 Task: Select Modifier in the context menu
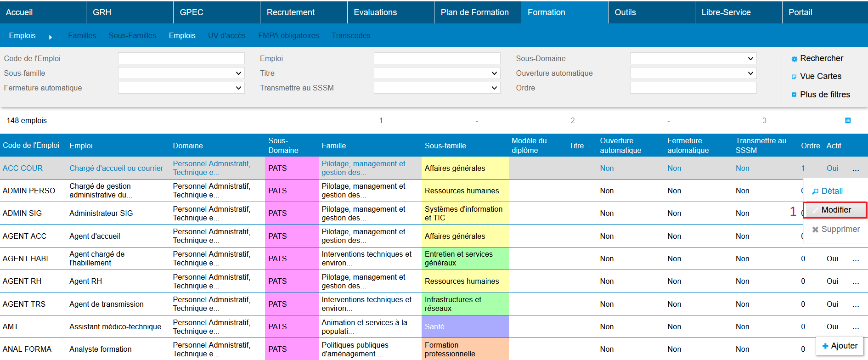click(836, 210)
